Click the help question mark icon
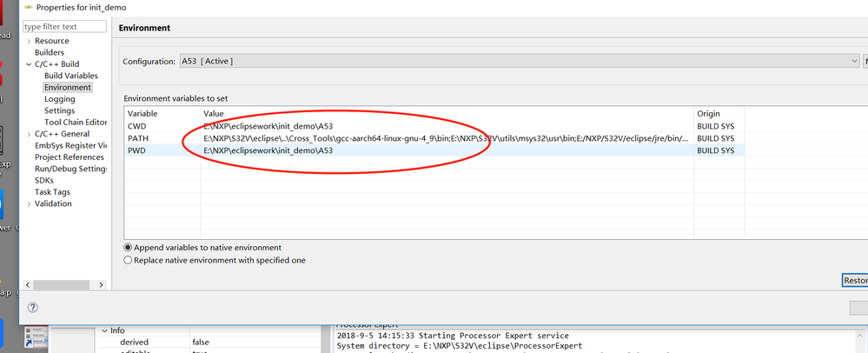 (x=33, y=308)
